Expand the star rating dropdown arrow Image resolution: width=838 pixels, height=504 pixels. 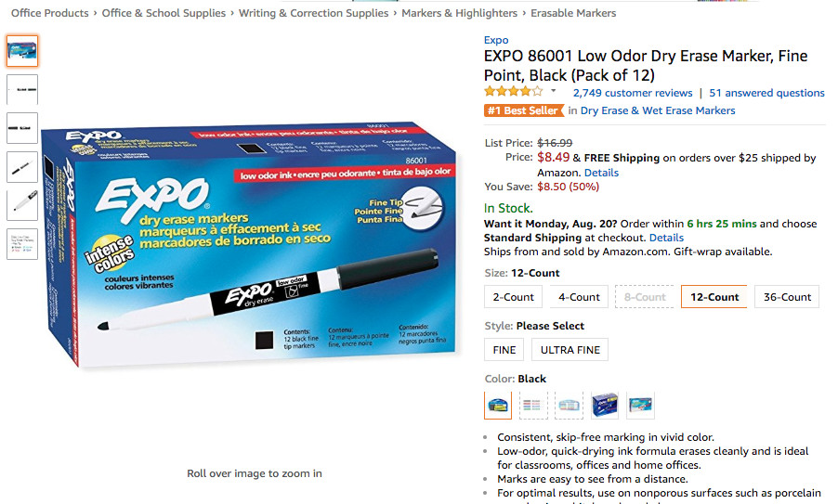click(x=554, y=91)
